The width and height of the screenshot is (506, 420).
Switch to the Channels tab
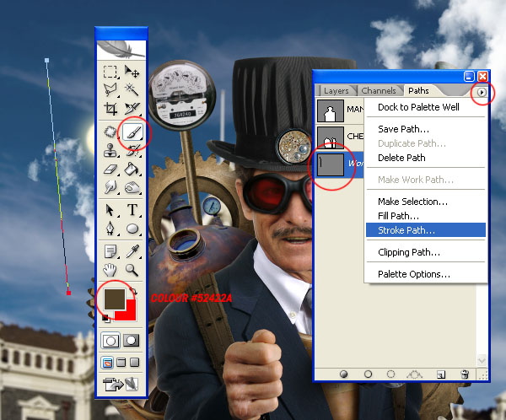[379, 91]
